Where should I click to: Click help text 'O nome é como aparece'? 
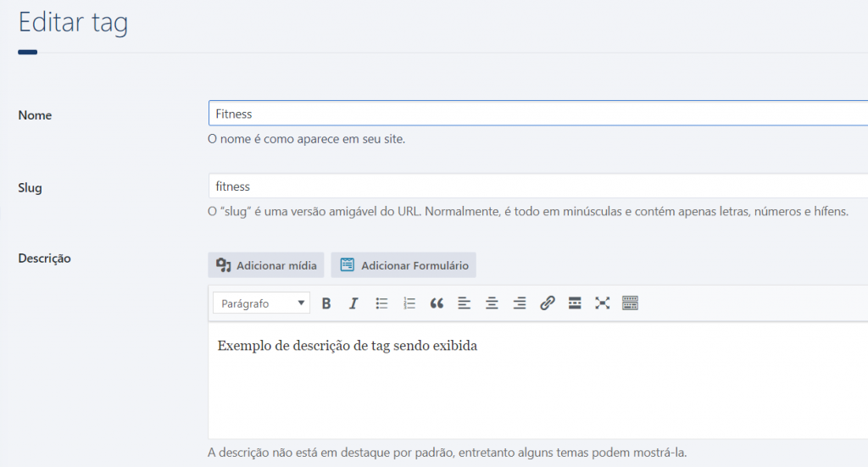click(306, 139)
